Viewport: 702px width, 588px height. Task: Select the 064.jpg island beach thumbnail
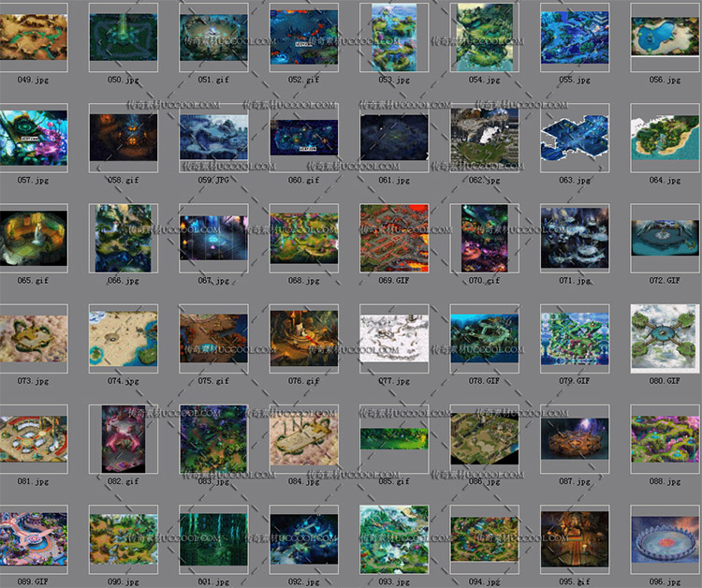pyautogui.click(x=665, y=138)
